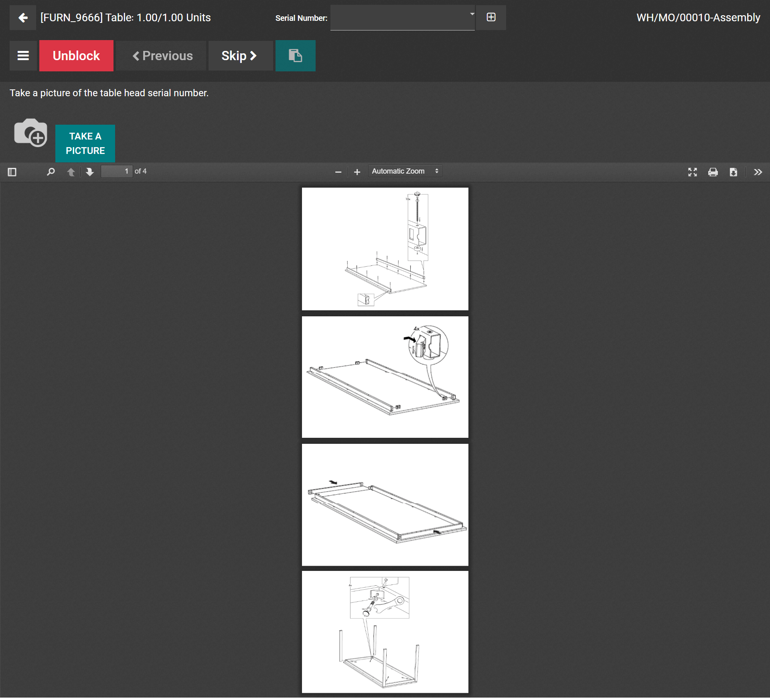Click the page number field

[x=116, y=172]
